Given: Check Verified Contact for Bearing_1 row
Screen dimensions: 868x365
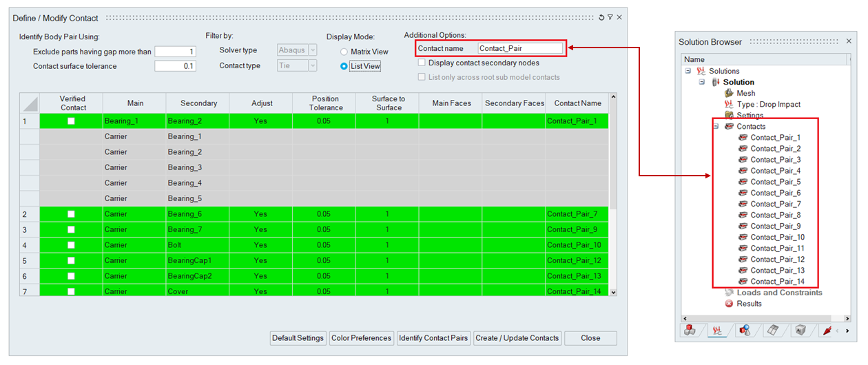Looking at the screenshot, I should point(71,121).
